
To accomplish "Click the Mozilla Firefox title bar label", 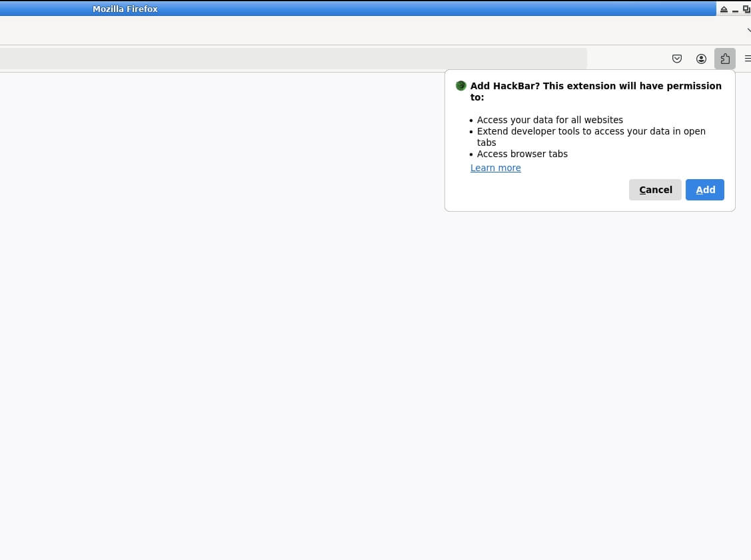I will click(125, 9).
